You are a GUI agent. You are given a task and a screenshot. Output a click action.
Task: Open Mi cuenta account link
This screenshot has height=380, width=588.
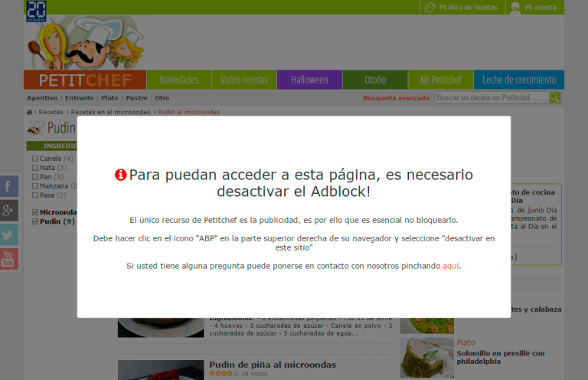(534, 7)
